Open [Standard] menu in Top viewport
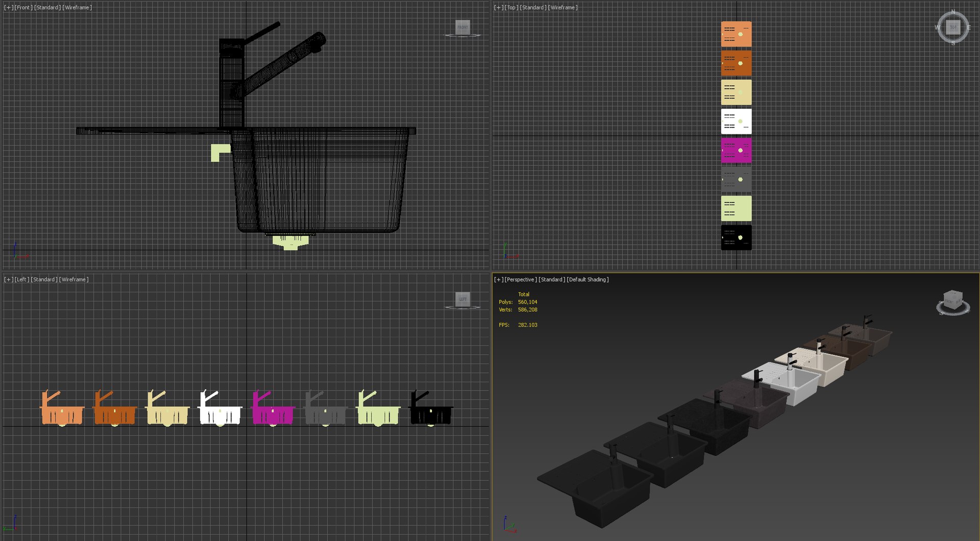The image size is (980, 541). pos(533,8)
